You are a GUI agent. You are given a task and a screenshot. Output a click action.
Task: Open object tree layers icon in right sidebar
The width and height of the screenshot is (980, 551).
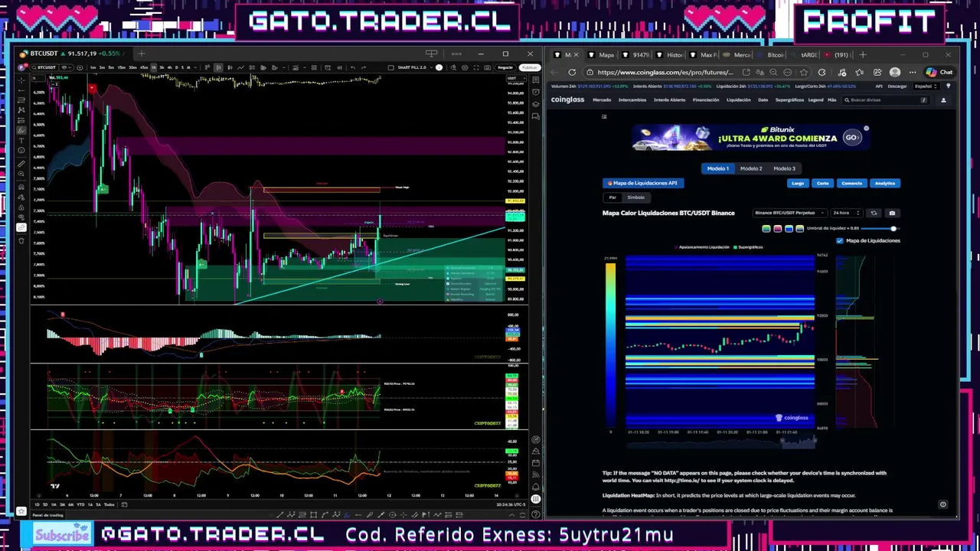(x=536, y=104)
